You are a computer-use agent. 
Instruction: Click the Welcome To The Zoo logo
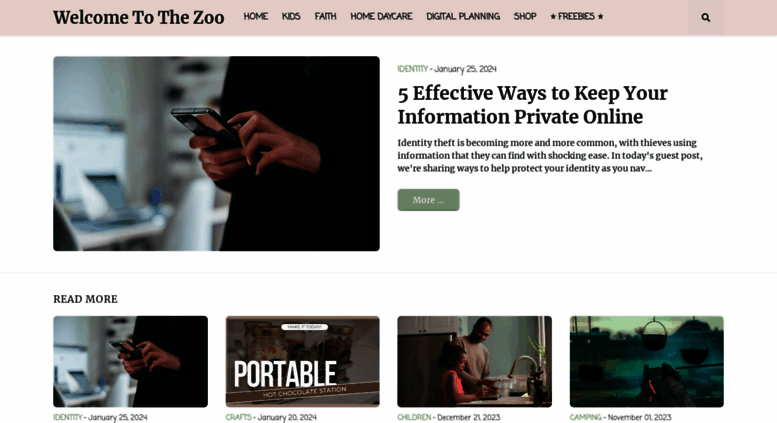(x=139, y=17)
